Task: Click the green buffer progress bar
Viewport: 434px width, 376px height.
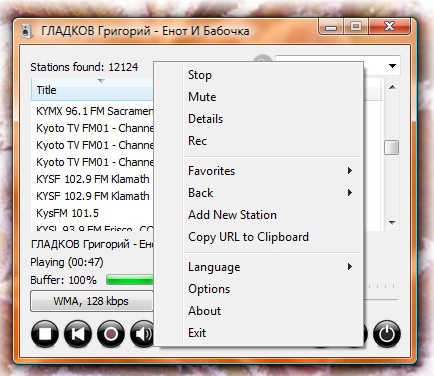Action: [130, 280]
